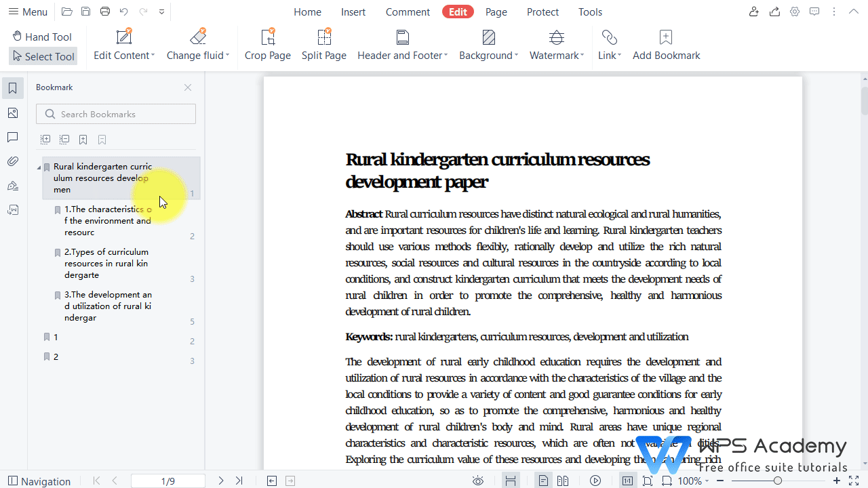868x488 pixels.
Task: Switch to the Insert tab
Action: point(353,12)
